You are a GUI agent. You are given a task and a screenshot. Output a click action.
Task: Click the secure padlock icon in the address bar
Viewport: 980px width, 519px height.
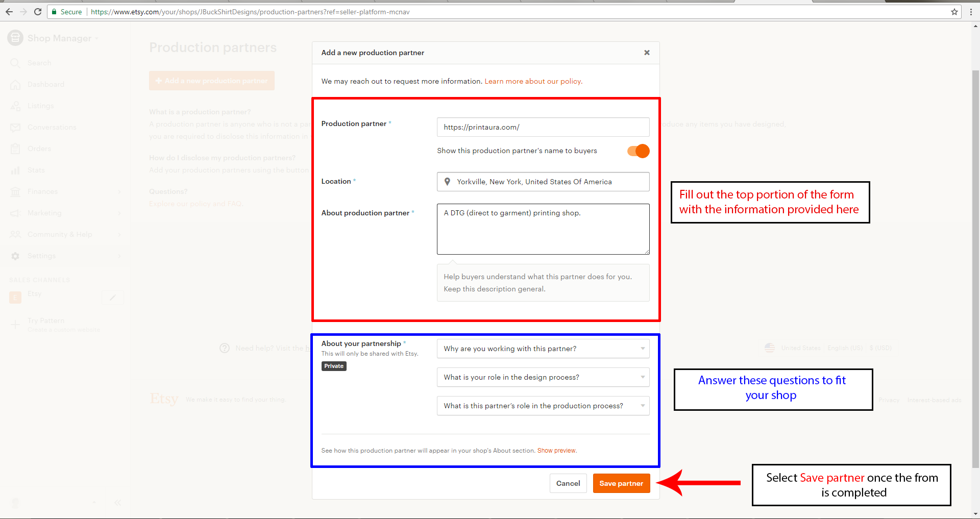tap(54, 12)
